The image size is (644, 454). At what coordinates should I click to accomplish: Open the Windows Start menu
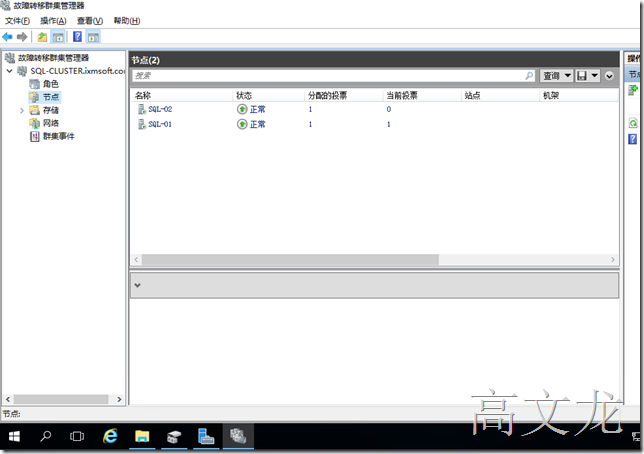click(x=14, y=436)
